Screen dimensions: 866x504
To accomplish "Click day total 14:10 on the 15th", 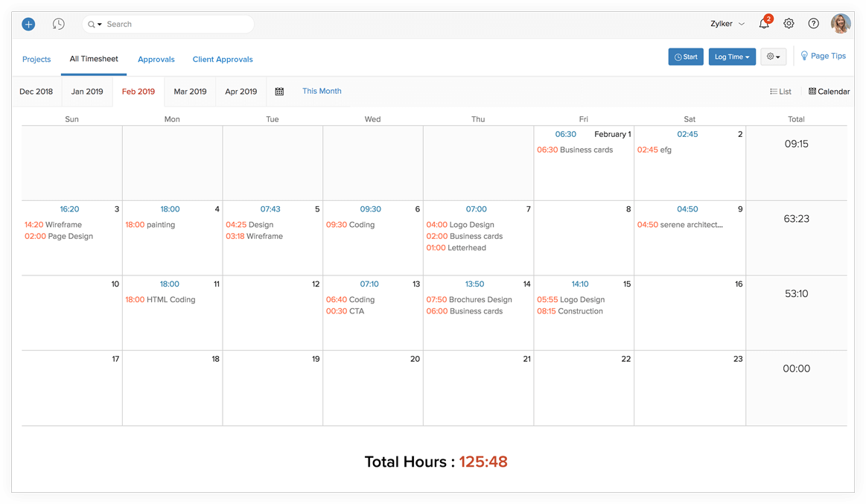I will click(x=580, y=284).
